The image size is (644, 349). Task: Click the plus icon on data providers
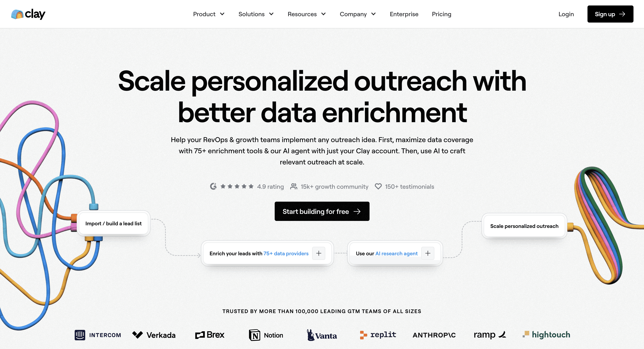[x=319, y=253]
